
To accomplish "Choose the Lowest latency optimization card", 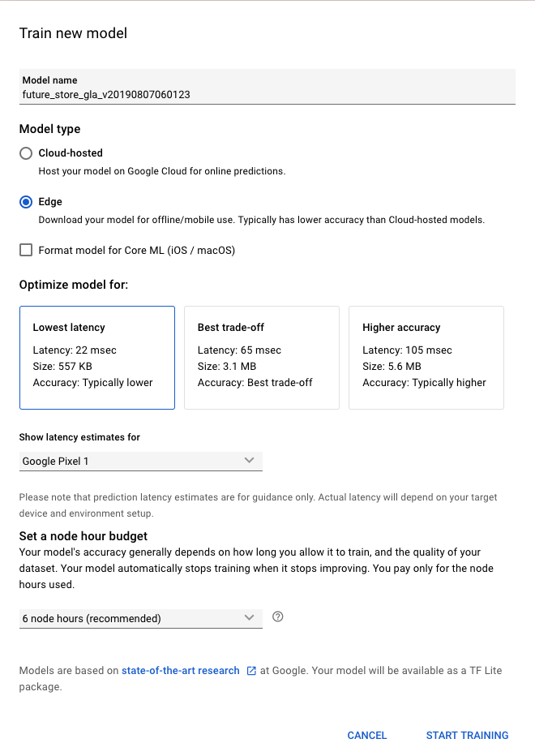I will pyautogui.click(x=96, y=358).
